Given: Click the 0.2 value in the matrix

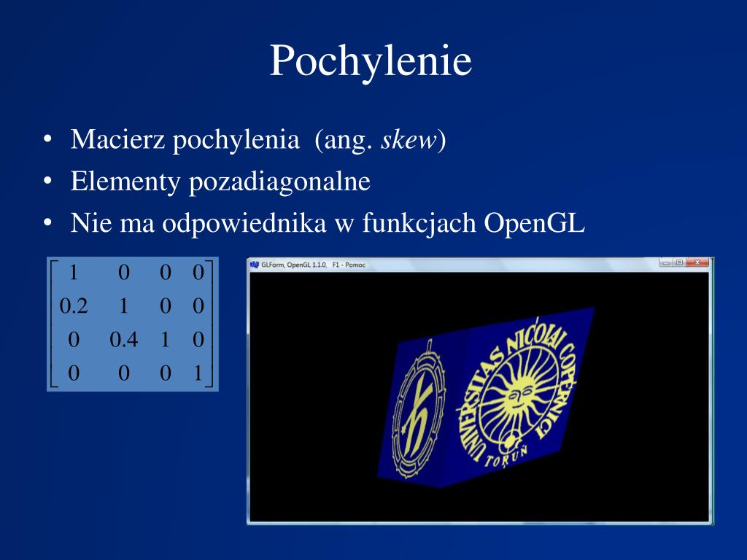Looking at the screenshot, I should [74, 306].
